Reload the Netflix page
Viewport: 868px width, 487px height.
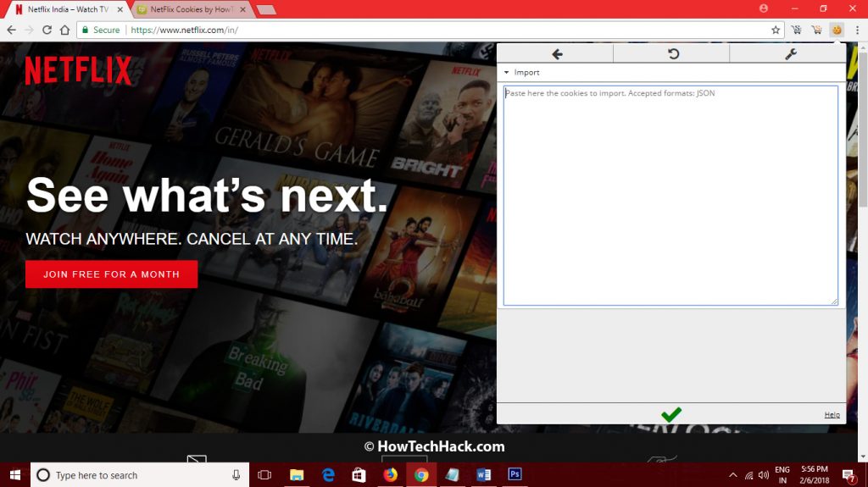tap(47, 30)
